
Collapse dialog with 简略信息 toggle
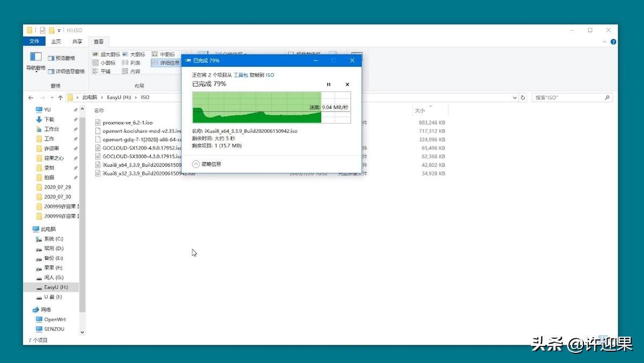pyautogui.click(x=207, y=164)
